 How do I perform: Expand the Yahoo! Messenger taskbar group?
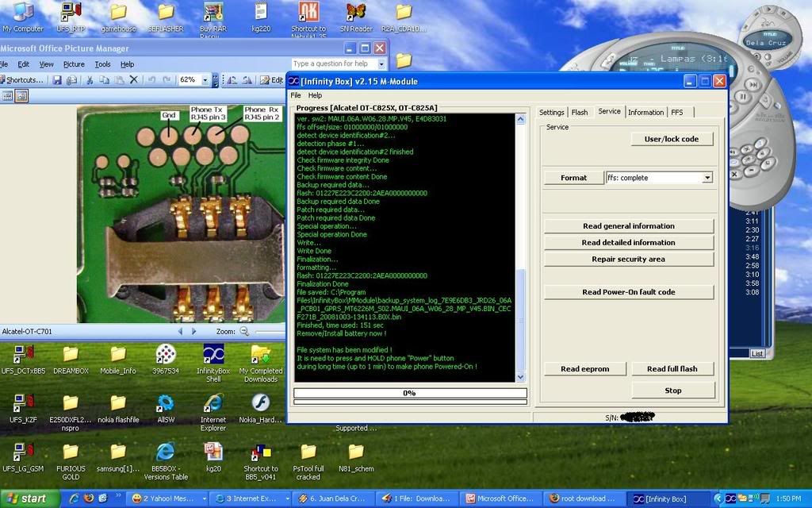point(167,499)
